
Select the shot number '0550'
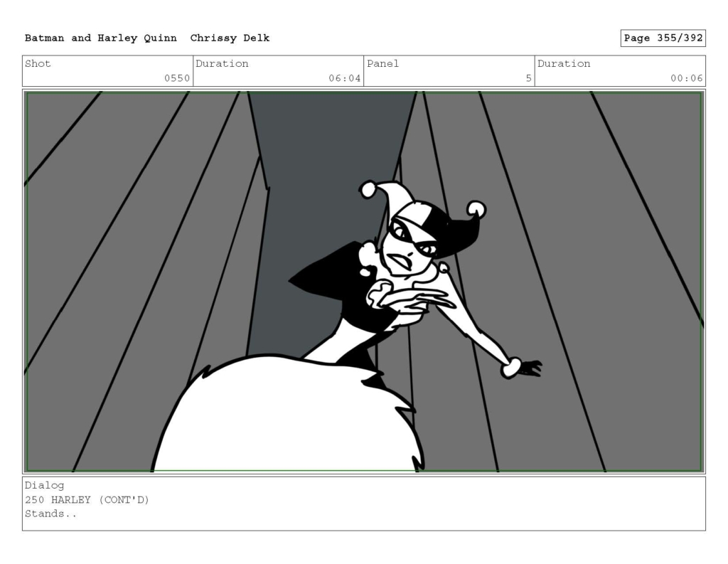pos(177,78)
